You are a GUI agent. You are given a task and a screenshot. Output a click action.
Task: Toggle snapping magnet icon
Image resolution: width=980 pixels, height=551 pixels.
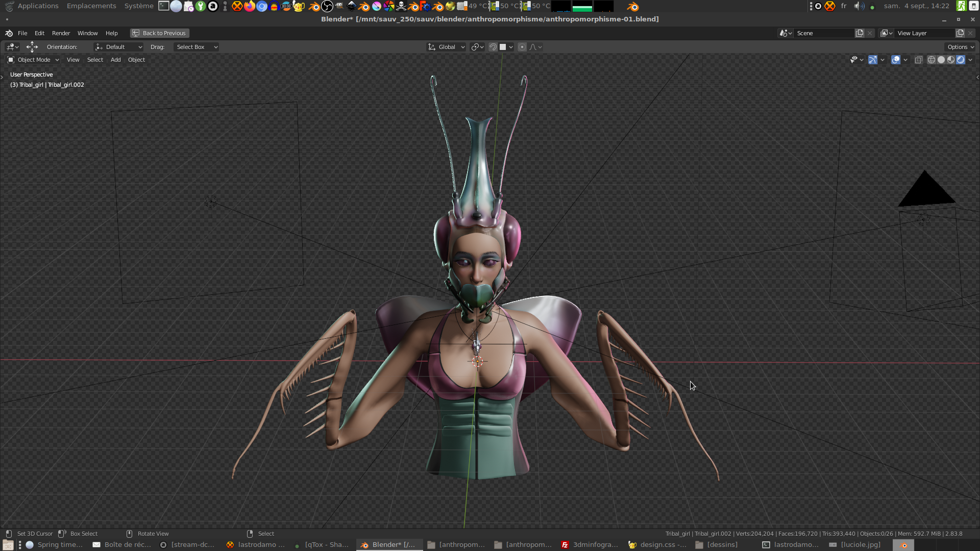point(493,47)
